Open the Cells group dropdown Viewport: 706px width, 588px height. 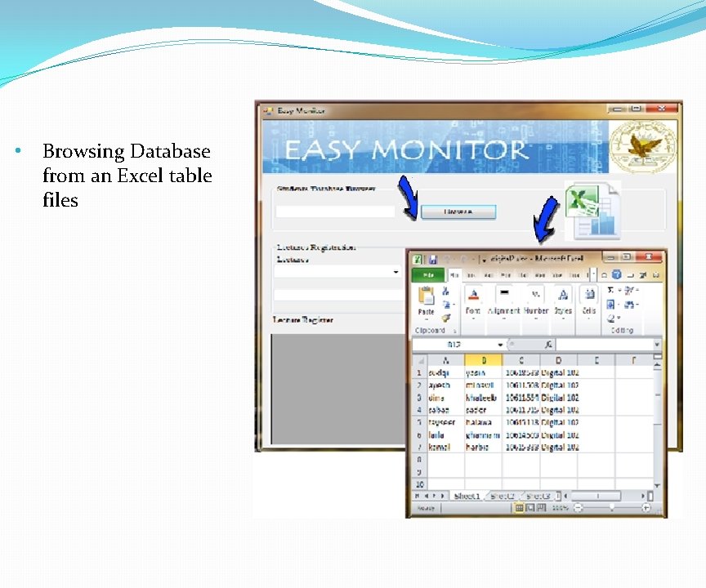589,302
